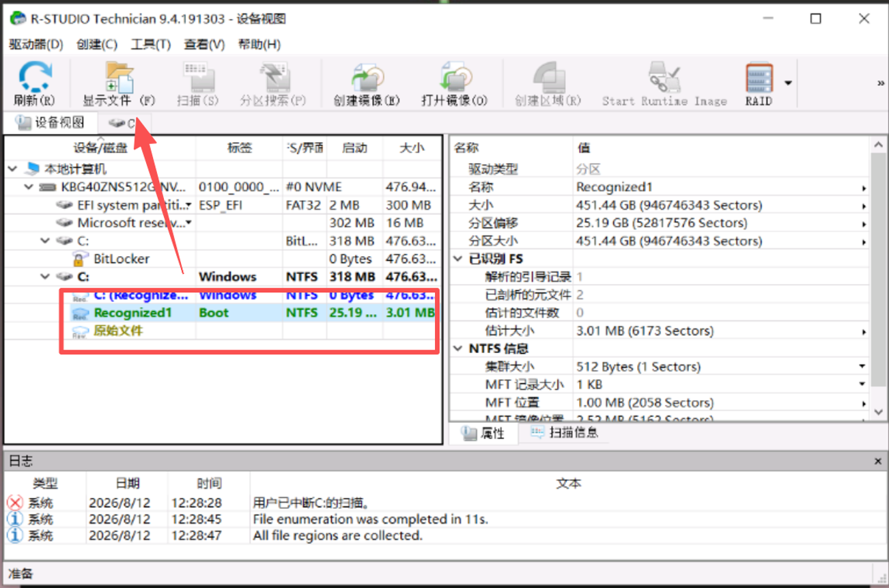Click the 创建区域 create region icon
The height and width of the screenshot is (588, 889).
[548, 76]
